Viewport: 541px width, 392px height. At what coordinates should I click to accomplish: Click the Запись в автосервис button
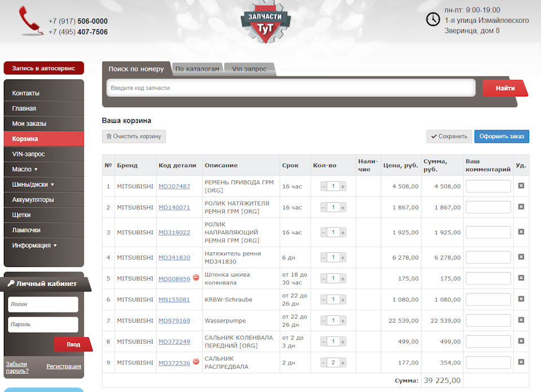[x=44, y=68]
